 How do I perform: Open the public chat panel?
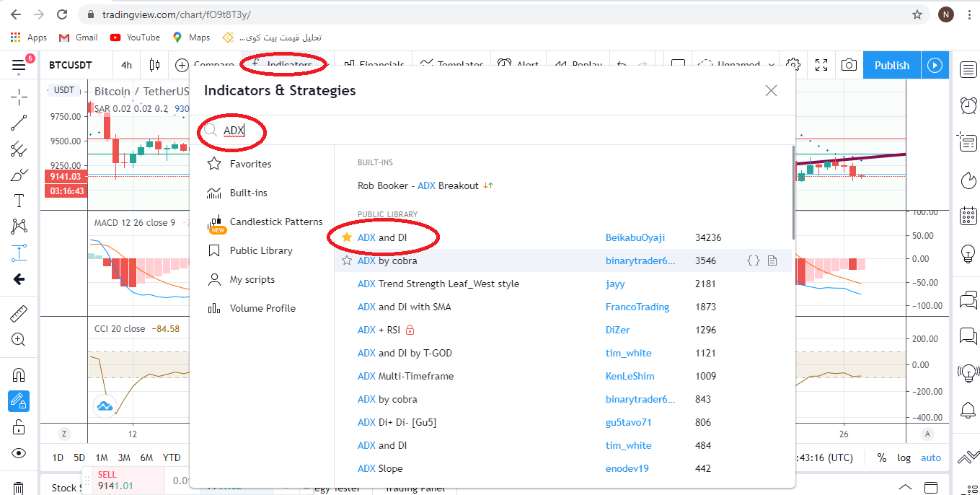click(968, 299)
